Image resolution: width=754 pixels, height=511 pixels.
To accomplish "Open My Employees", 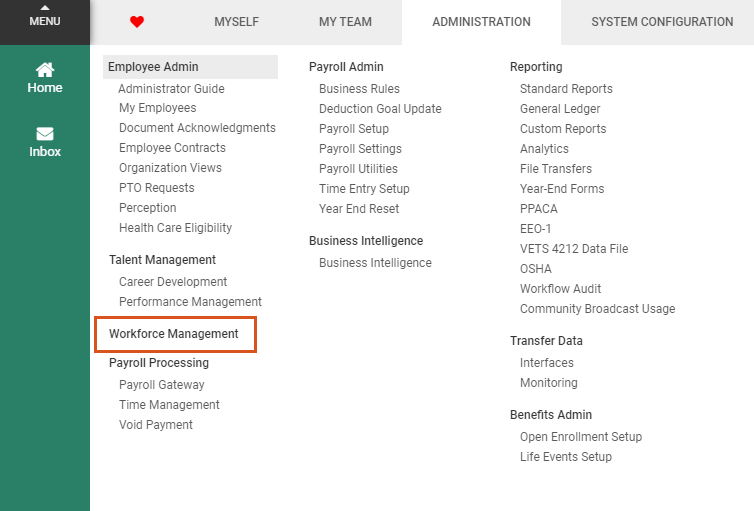I will click(x=158, y=108).
